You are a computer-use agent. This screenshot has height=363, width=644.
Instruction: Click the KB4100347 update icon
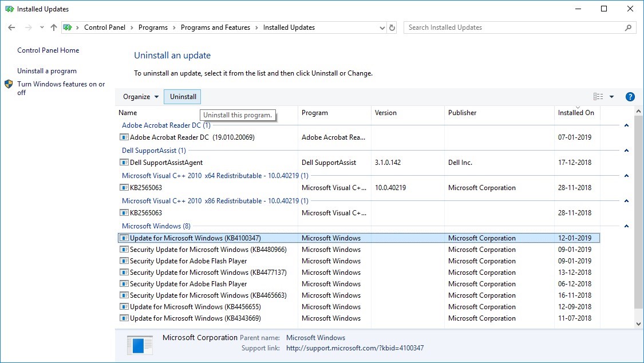[x=124, y=238]
